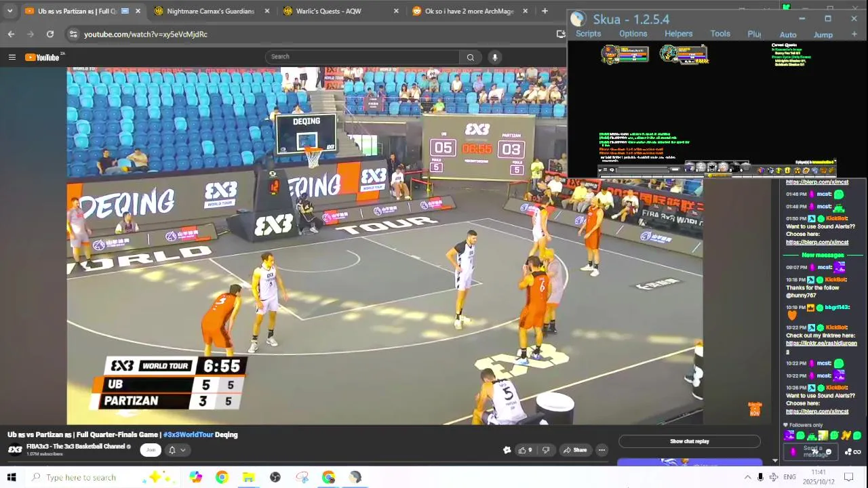The width and height of the screenshot is (868, 488).
Task: Select the player portrait in Skua game
Action: pos(610,54)
